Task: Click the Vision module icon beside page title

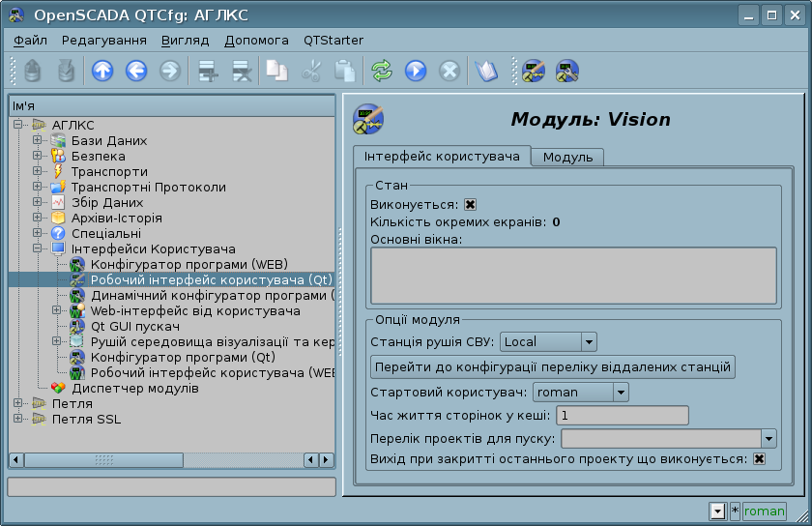Action: [368, 119]
